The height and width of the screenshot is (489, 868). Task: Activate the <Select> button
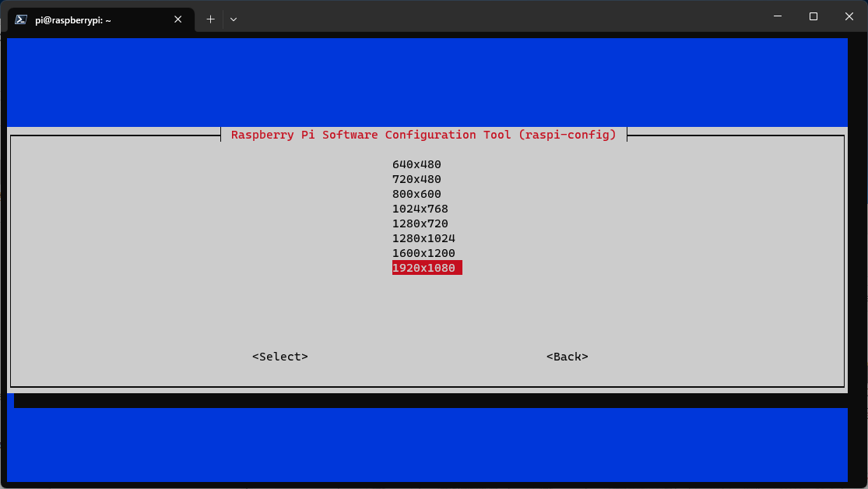coord(280,357)
